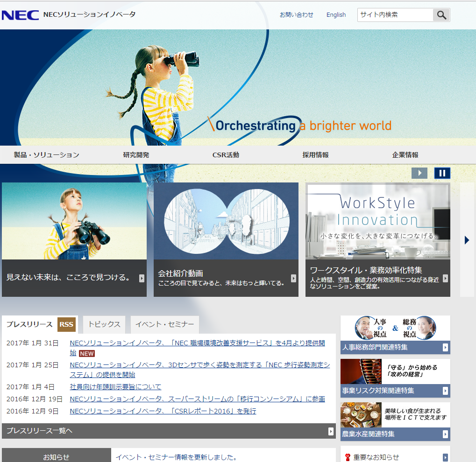The height and width of the screenshot is (462, 476).
Task: Switch to the トピックス tab
Action: tap(104, 324)
